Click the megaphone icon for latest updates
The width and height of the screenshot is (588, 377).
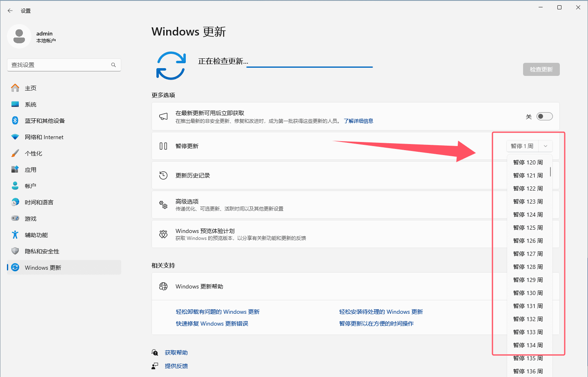[163, 116]
